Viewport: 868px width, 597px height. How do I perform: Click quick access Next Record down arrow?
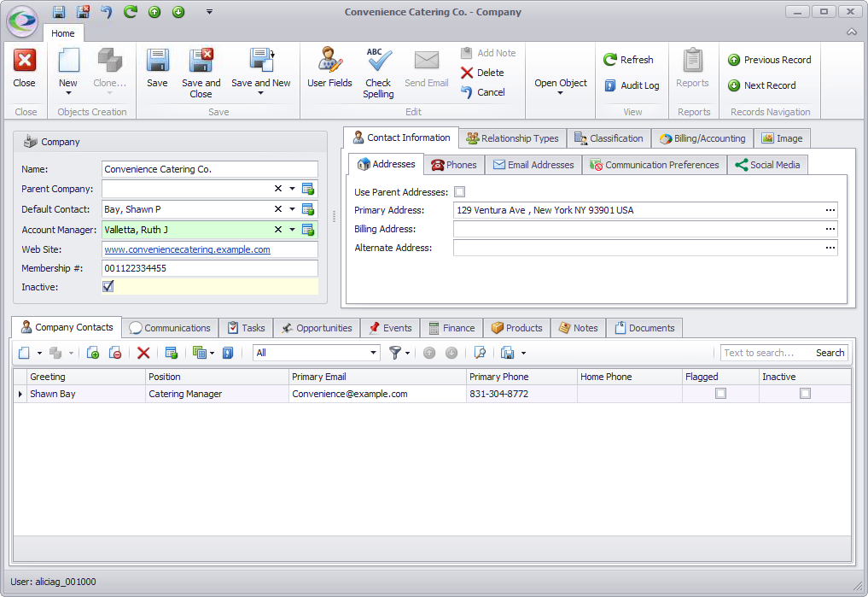click(178, 12)
